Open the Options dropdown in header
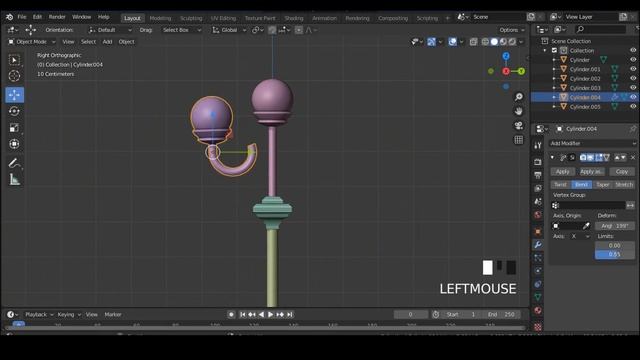 coord(512,30)
